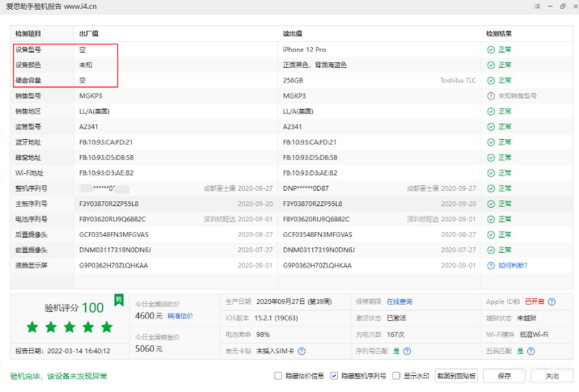This screenshot has width=579, height=392.
Task: Uncheck the 隐藏整机序列号 checkbox
Action: [334, 376]
